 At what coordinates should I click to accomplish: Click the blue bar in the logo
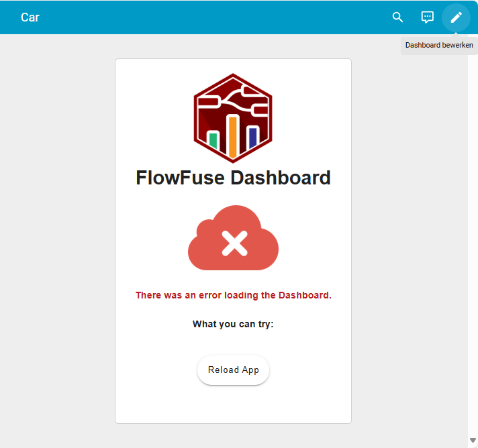tap(252, 137)
